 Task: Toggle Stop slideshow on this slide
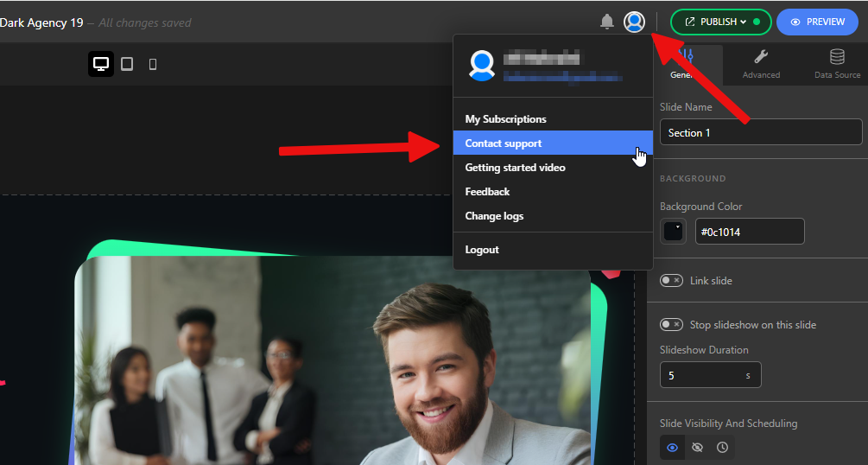coord(671,325)
